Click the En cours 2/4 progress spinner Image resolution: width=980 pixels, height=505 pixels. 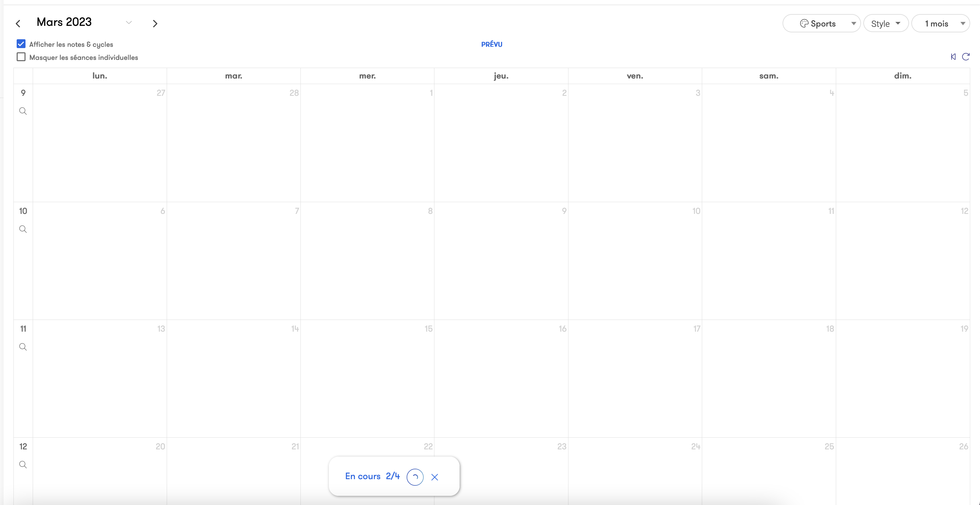coord(415,477)
